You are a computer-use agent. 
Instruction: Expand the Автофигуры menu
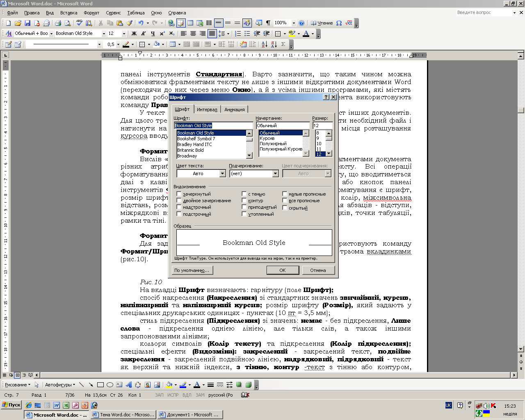pos(60,385)
